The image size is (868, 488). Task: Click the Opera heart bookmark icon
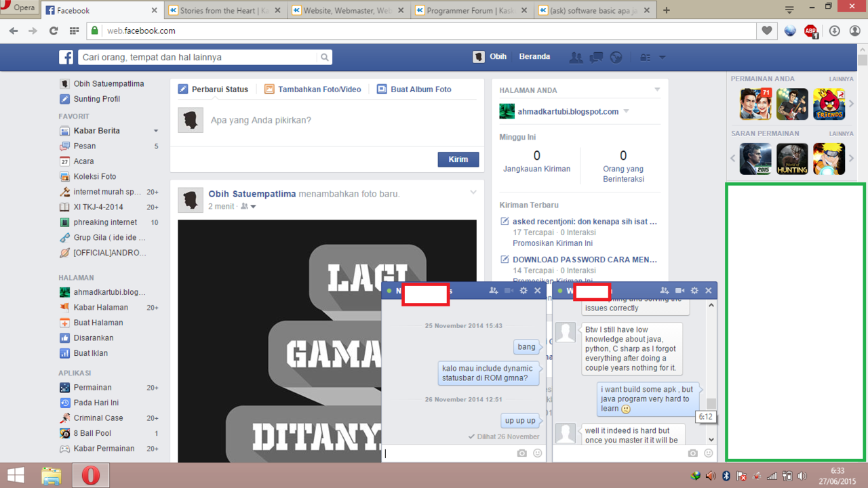pos(767,30)
